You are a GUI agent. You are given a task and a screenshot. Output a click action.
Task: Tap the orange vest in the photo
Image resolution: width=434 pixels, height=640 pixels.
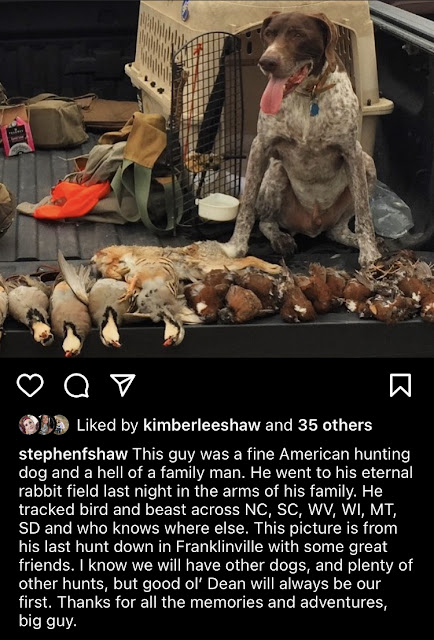72,199
